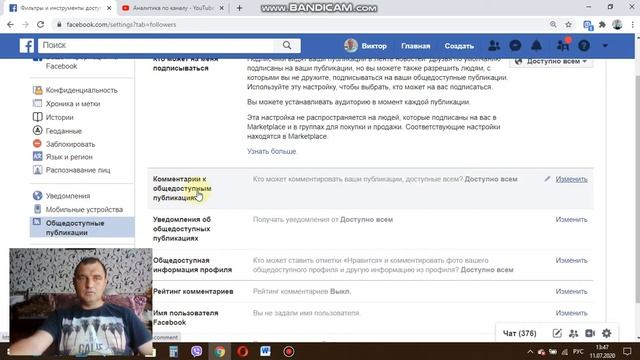This screenshot has width=640, height=360.
Task: Go to 'Главная' page
Action: click(x=416, y=46)
